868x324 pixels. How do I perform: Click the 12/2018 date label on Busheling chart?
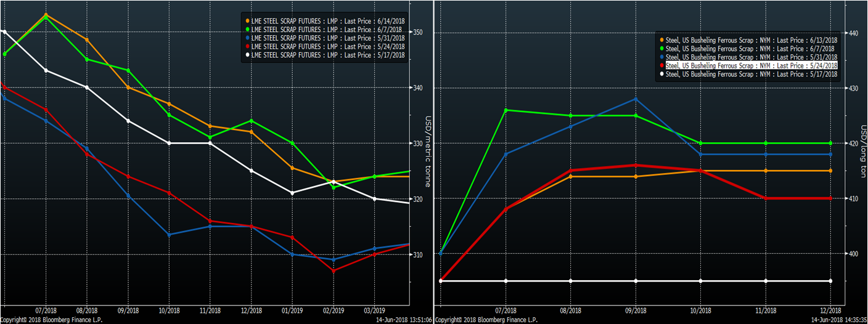coord(830,310)
